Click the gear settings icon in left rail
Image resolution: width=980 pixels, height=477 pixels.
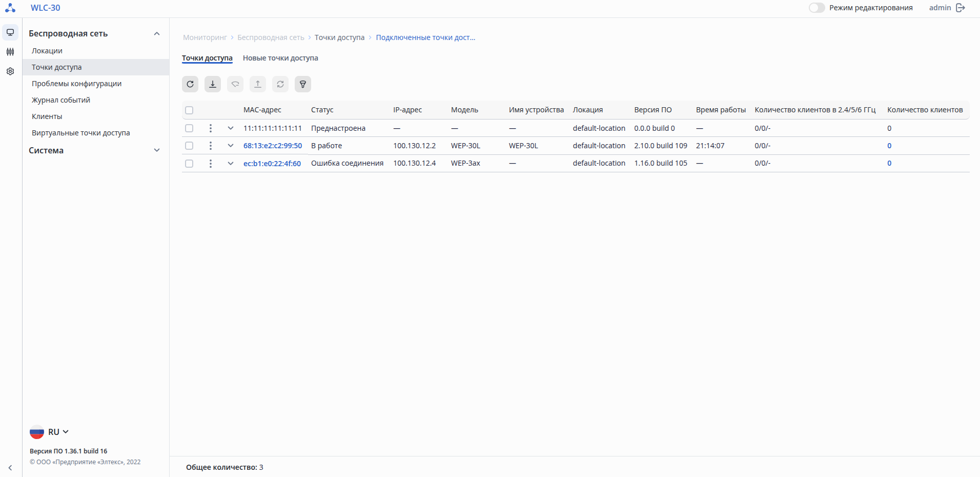point(10,71)
